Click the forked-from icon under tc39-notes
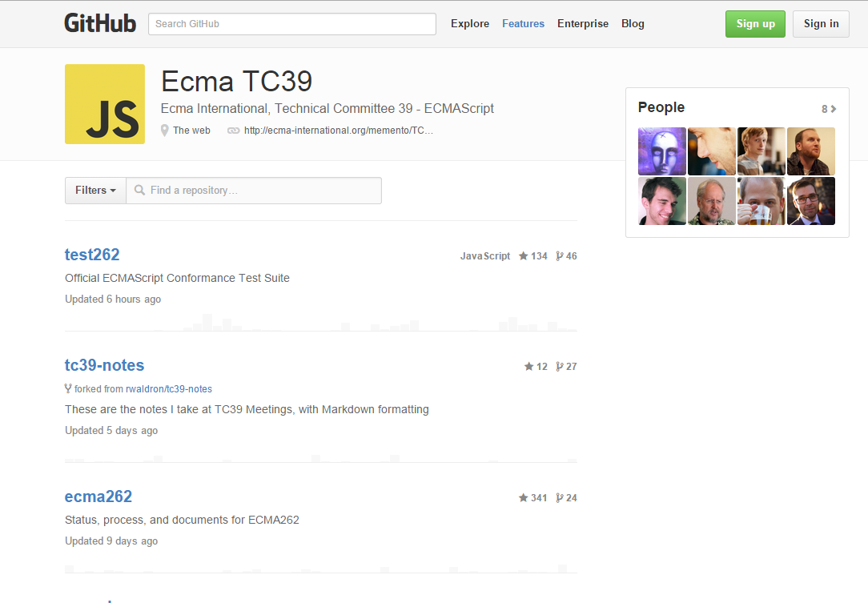The height and width of the screenshot is (603, 868). (68, 388)
